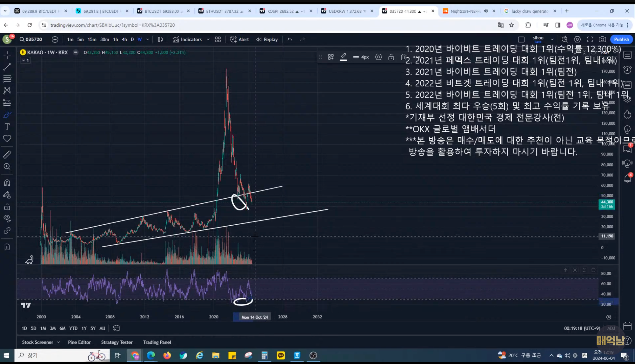Open the Fibonacci retracement tools
The image size is (635, 364).
click(7, 79)
